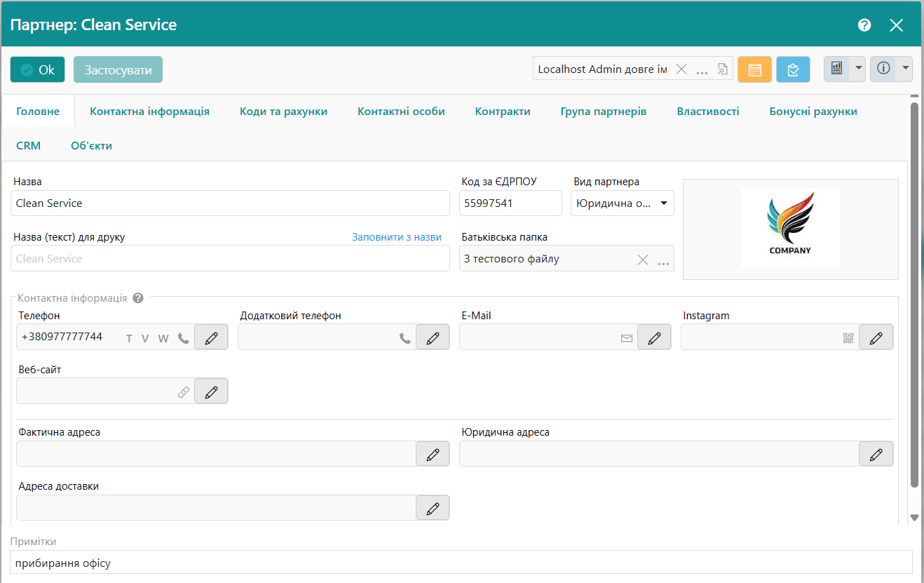Viewport: 924px width, 583px height.
Task: Click handset icon in Додатковий телефон field
Action: click(405, 338)
